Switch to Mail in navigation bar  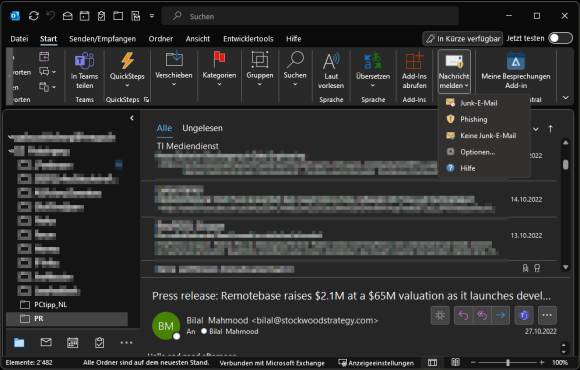click(46, 343)
